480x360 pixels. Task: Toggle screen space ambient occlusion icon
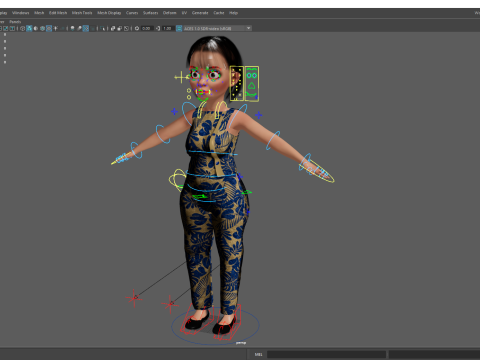72,28
